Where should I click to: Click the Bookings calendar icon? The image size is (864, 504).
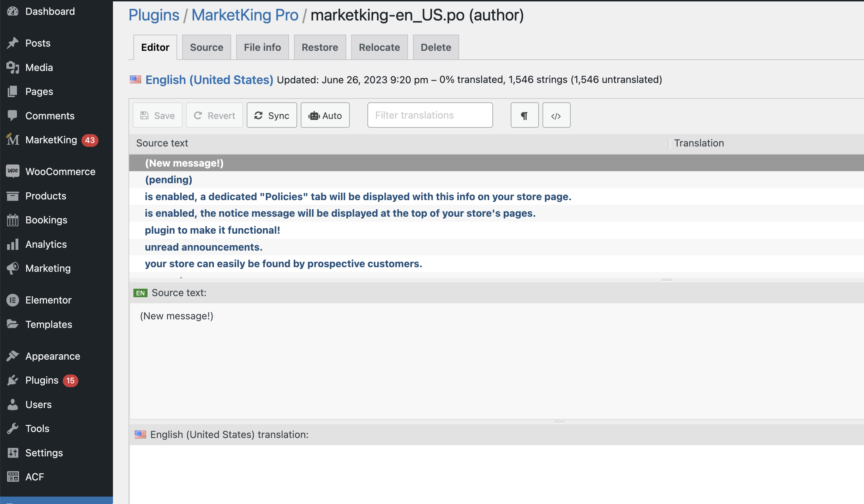[13, 220]
